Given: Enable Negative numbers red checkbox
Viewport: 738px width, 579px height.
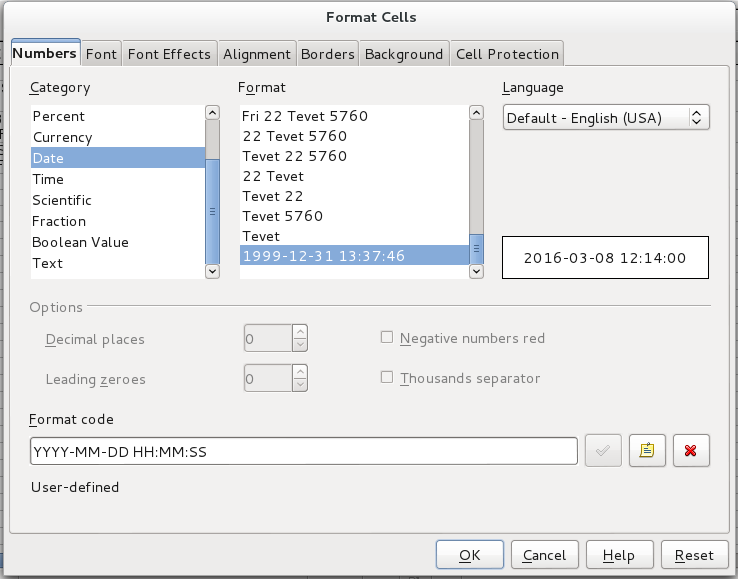Looking at the screenshot, I should pyautogui.click(x=387, y=338).
